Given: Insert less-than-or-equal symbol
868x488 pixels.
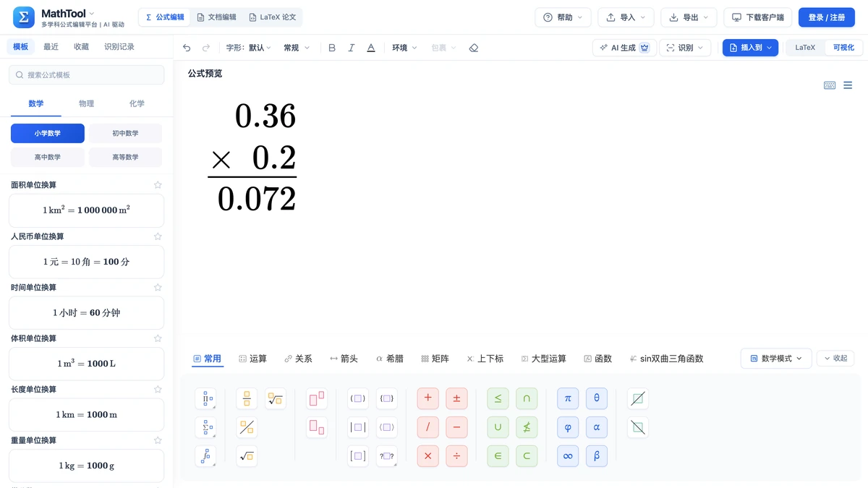Looking at the screenshot, I should (x=498, y=398).
